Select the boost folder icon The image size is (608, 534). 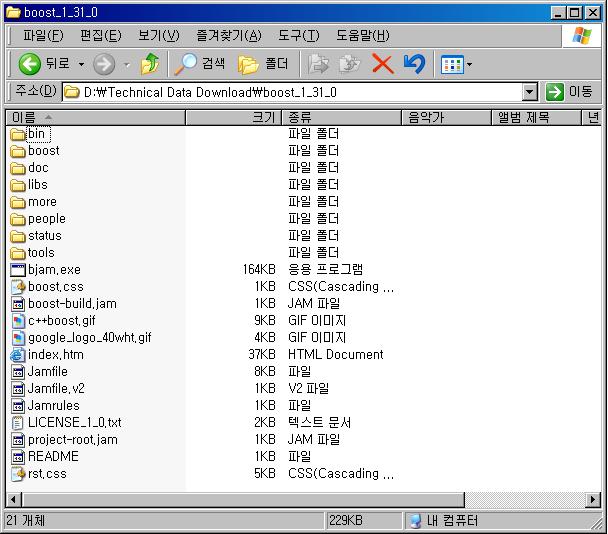[x=18, y=151]
